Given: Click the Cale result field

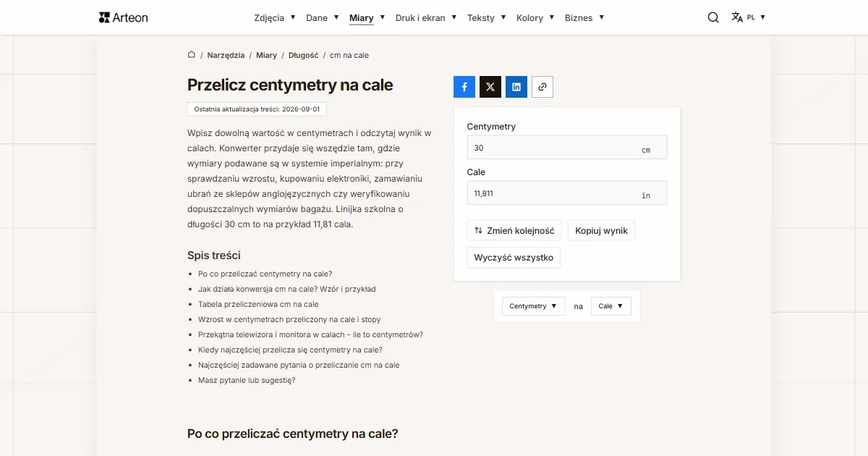Looking at the screenshot, I should click(x=567, y=193).
